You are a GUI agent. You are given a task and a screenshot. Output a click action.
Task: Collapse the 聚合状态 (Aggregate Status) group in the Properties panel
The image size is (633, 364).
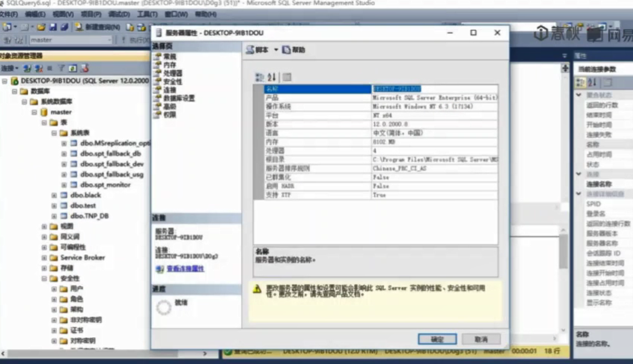579,95
